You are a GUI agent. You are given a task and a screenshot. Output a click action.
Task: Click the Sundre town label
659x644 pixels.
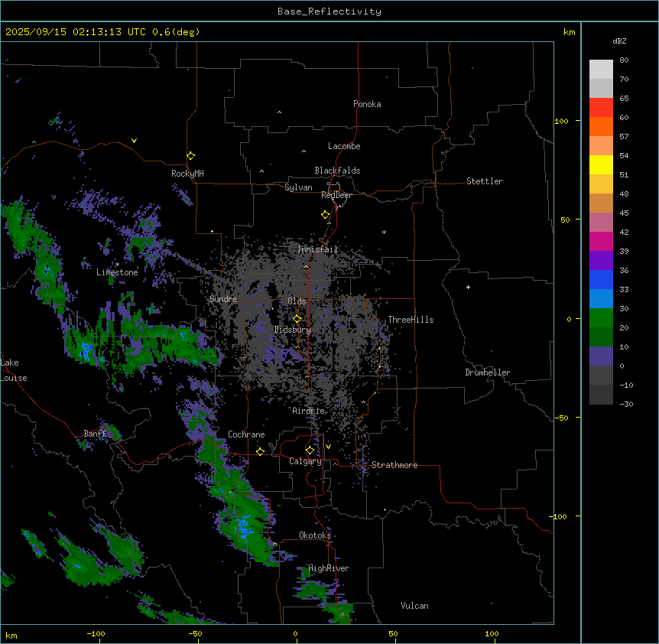pos(223,299)
